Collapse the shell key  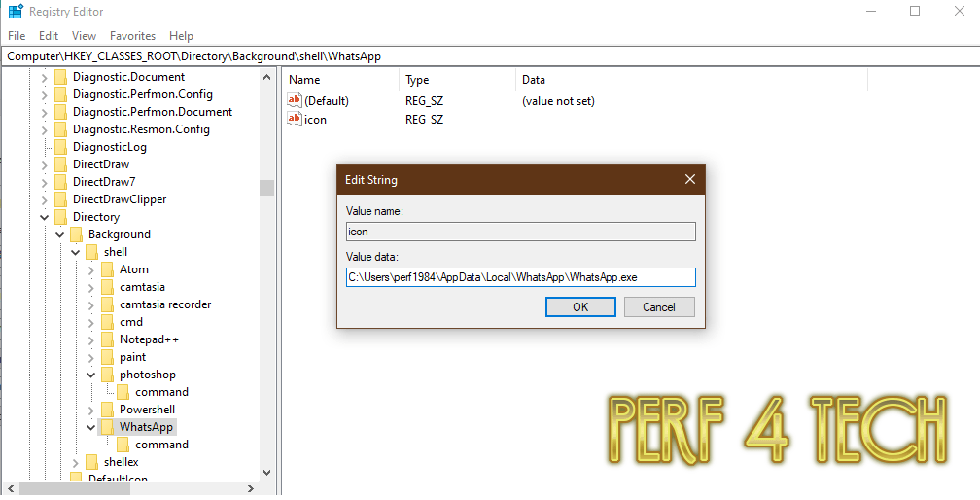click(75, 253)
